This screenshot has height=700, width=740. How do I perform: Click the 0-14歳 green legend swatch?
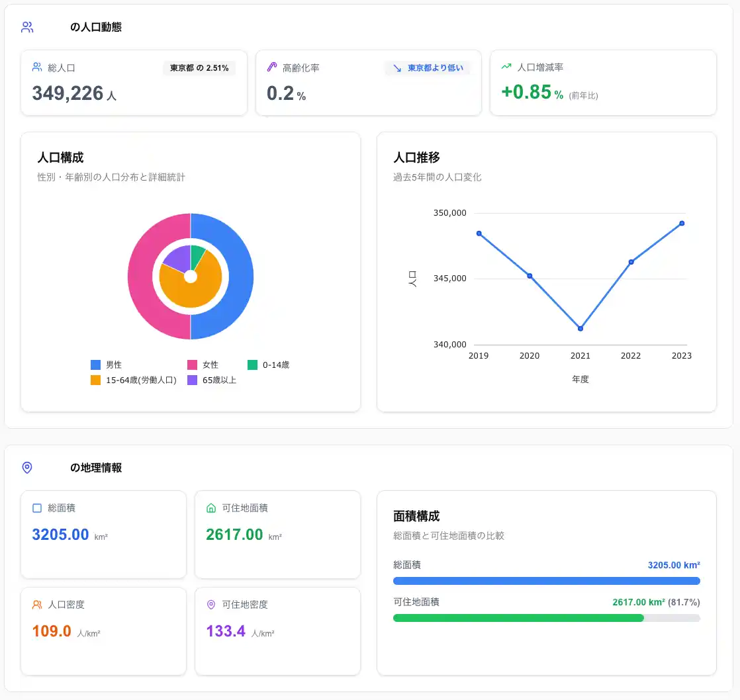252,365
